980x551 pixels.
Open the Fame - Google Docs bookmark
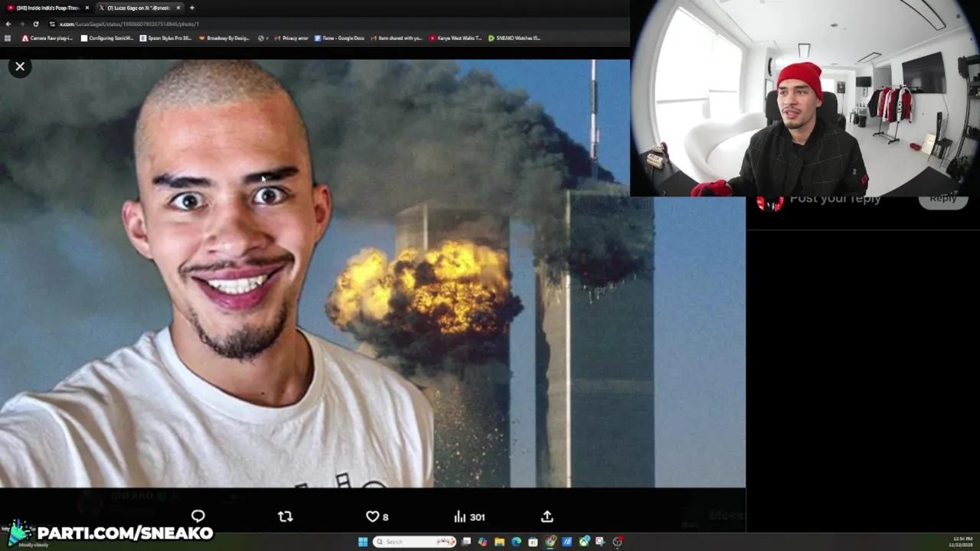pyautogui.click(x=339, y=37)
